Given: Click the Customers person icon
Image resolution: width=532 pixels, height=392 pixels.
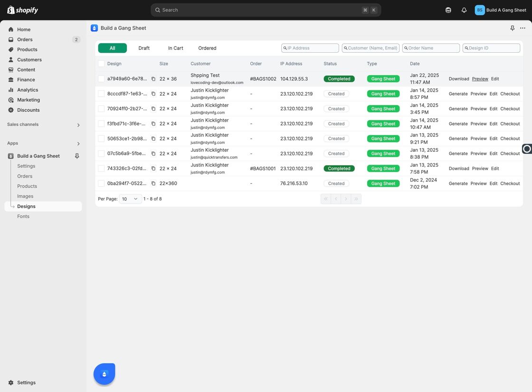Looking at the screenshot, I should pyautogui.click(x=11, y=60).
